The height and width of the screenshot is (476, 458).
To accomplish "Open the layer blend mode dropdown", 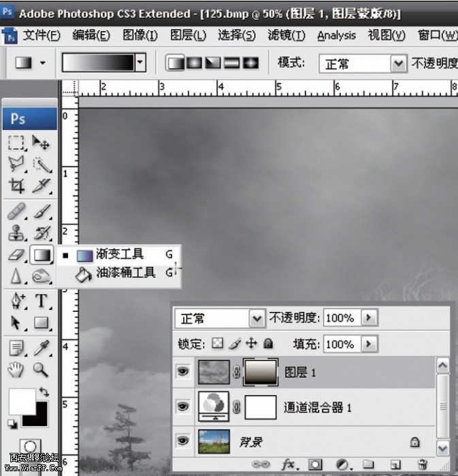I will tap(257, 318).
